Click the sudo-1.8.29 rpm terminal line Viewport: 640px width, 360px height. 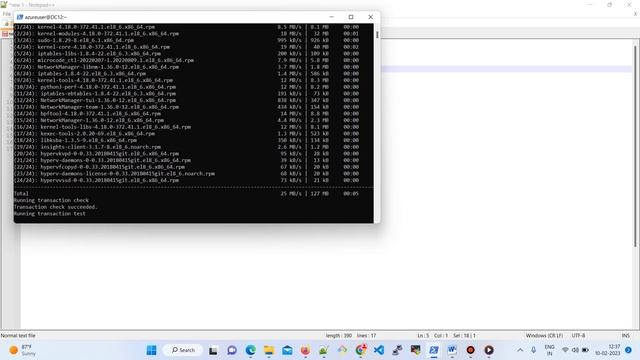187,40
